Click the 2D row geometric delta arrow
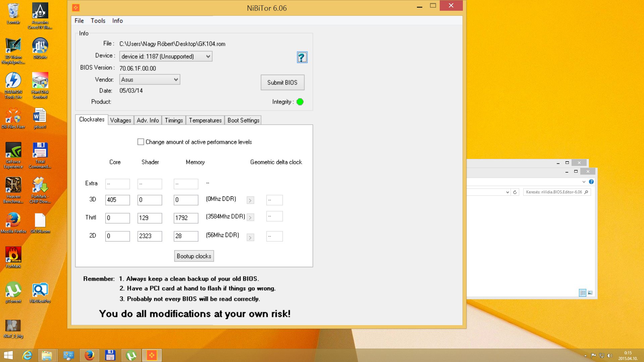 [250, 237]
